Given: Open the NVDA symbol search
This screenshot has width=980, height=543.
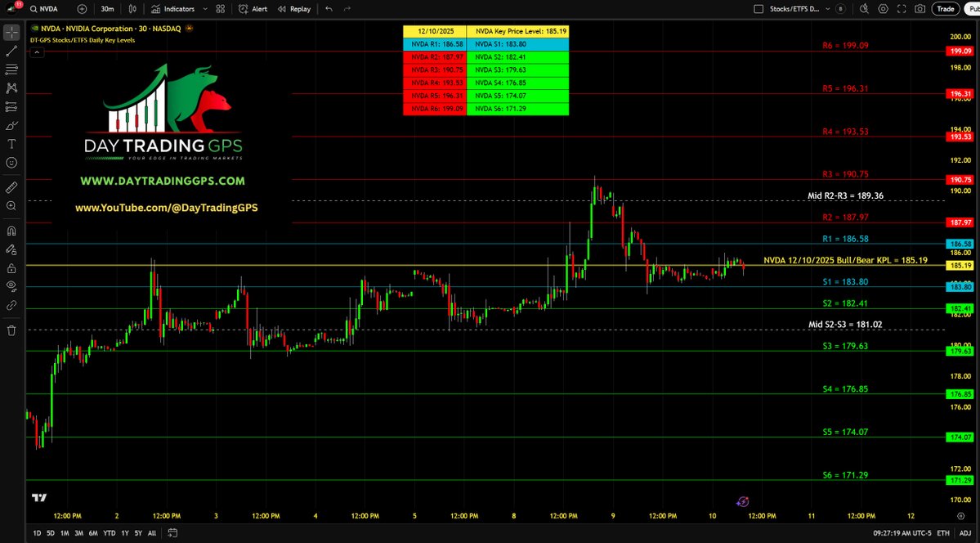Looking at the screenshot, I should (44, 9).
